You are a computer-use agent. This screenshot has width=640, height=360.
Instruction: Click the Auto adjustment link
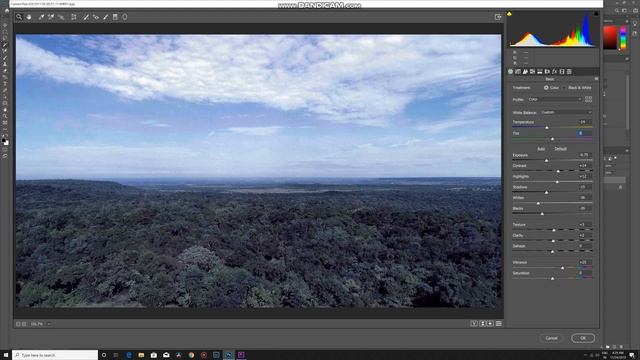pos(541,149)
